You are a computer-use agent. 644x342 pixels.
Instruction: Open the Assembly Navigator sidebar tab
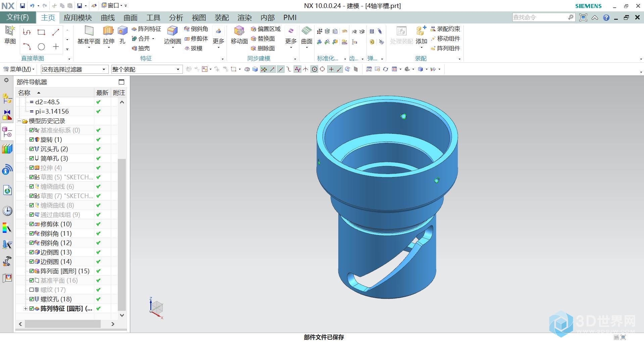click(7, 98)
